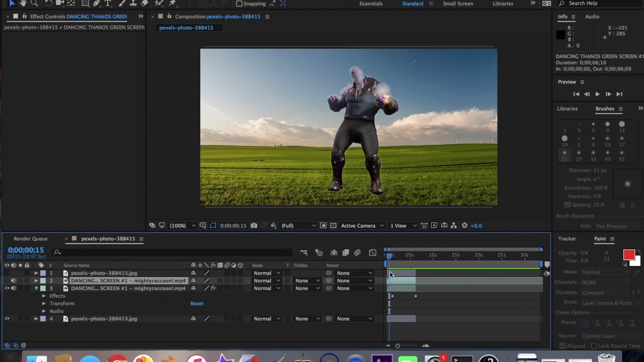
Task: Open the Audio panel tab
Action: 592,17
